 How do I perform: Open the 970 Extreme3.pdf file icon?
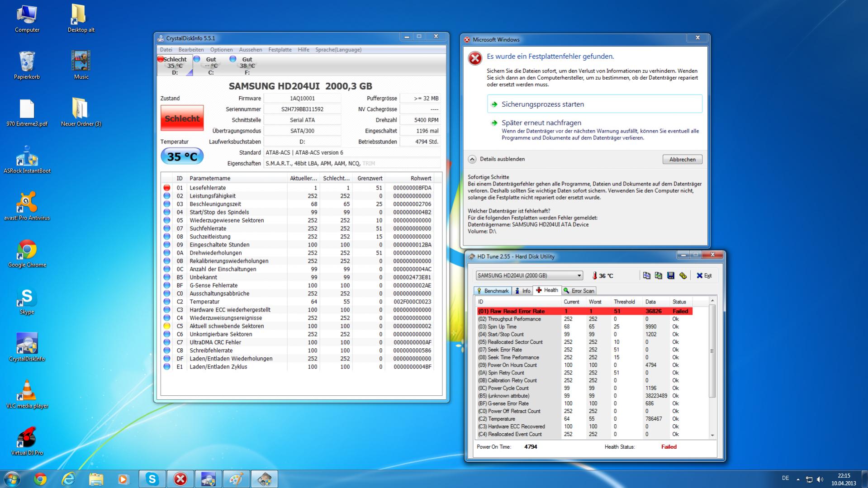pos(27,113)
